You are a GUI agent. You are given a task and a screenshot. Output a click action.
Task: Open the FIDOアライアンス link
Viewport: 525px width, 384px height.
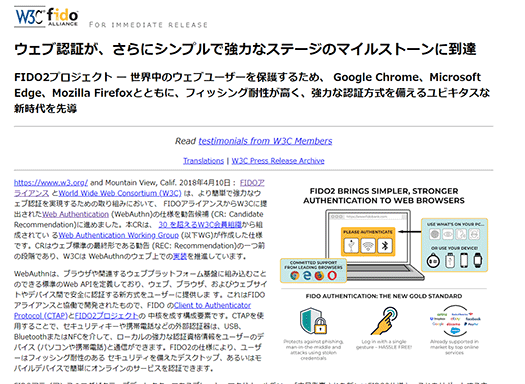coord(252,183)
